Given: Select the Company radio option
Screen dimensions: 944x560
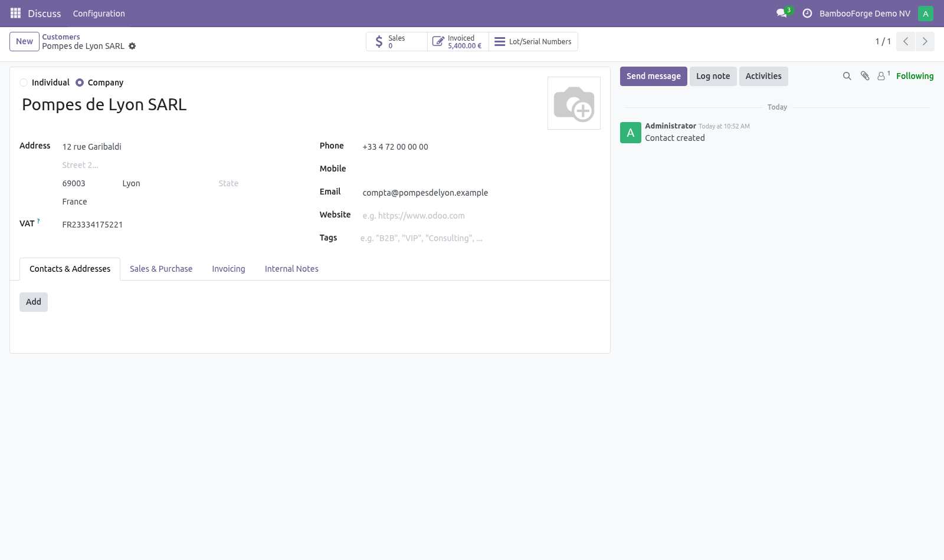Looking at the screenshot, I should click(x=80, y=83).
